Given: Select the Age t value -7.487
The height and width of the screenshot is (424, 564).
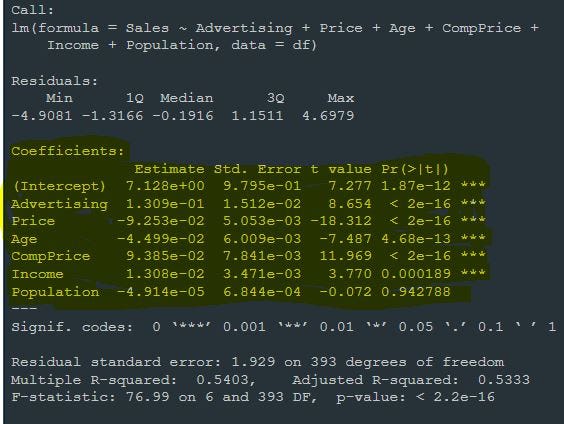Looking at the screenshot, I should [x=346, y=238].
